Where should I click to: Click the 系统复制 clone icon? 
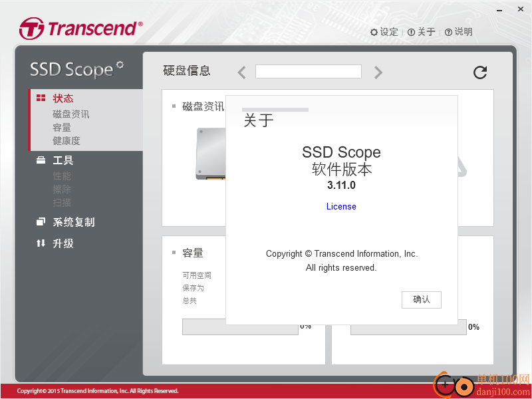click(x=41, y=222)
